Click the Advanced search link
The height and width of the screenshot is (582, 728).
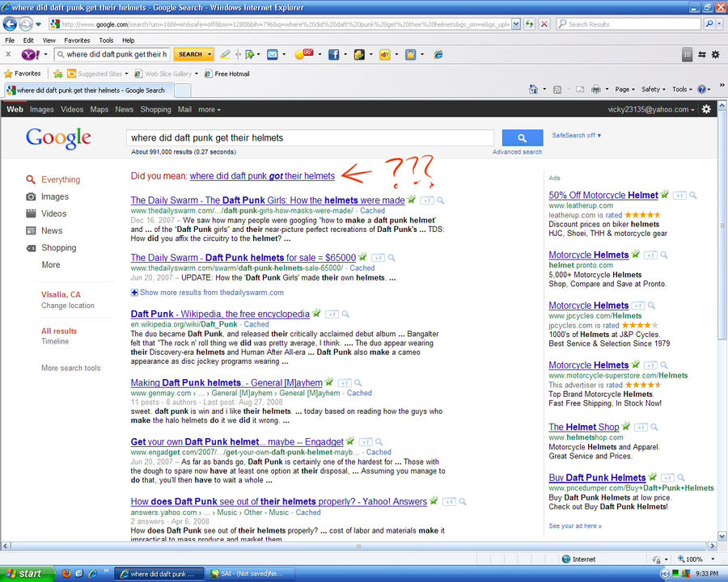pos(517,152)
